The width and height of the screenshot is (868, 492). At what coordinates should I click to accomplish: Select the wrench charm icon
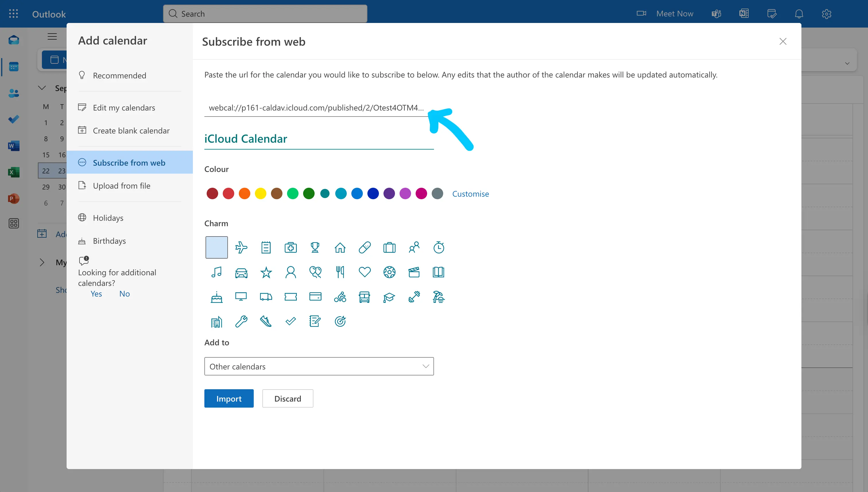tap(241, 321)
